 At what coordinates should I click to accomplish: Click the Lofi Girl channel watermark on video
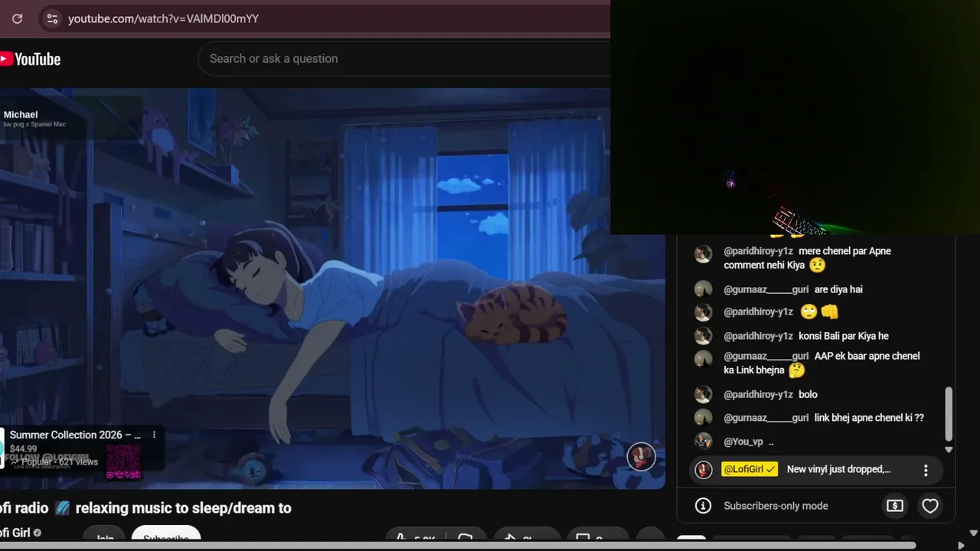click(641, 457)
